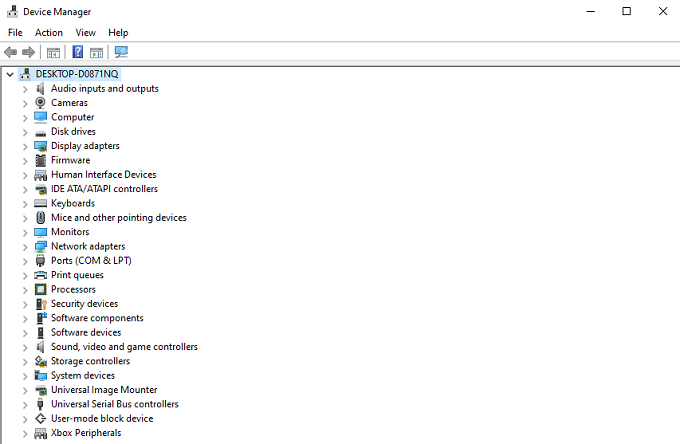The width and height of the screenshot is (680, 444).
Task: Open the View menu
Action: [85, 33]
